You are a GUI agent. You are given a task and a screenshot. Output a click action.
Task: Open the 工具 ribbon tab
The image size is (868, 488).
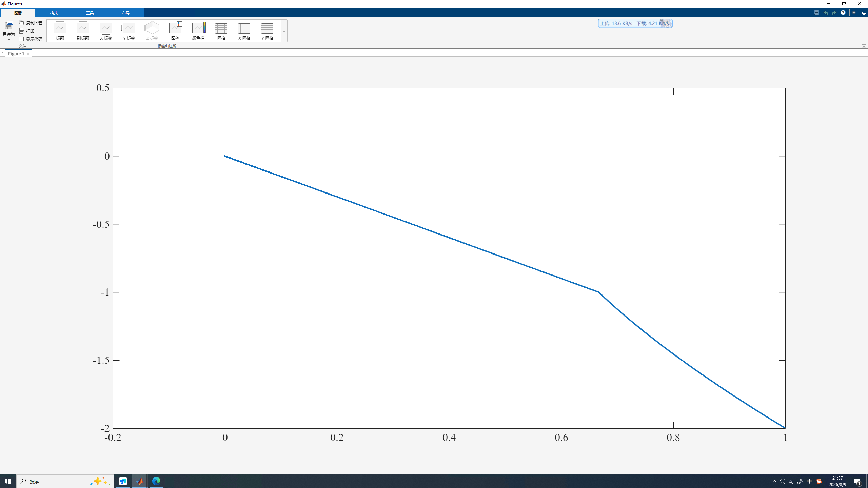pos(90,13)
